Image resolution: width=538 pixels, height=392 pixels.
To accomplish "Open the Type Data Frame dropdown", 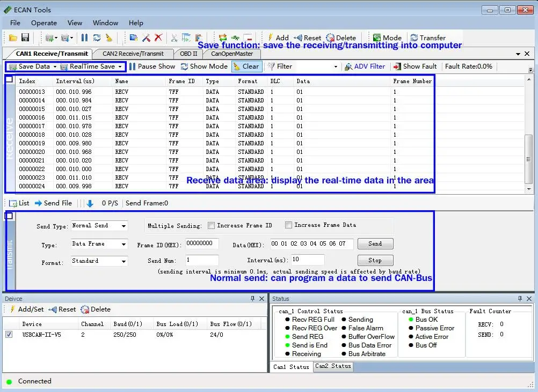I will (123, 245).
